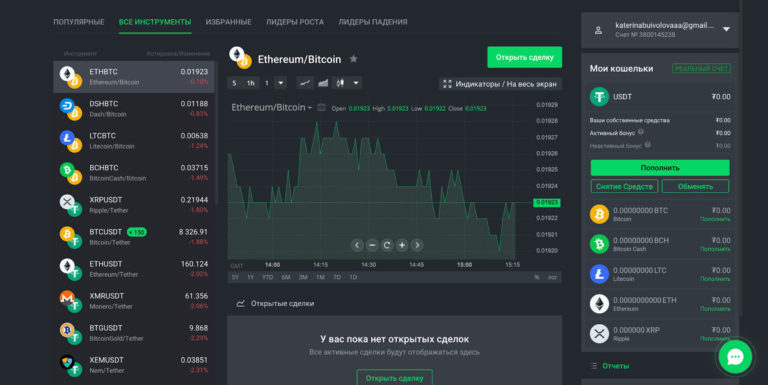
Task: Select the area chart type icon
Action: click(323, 83)
